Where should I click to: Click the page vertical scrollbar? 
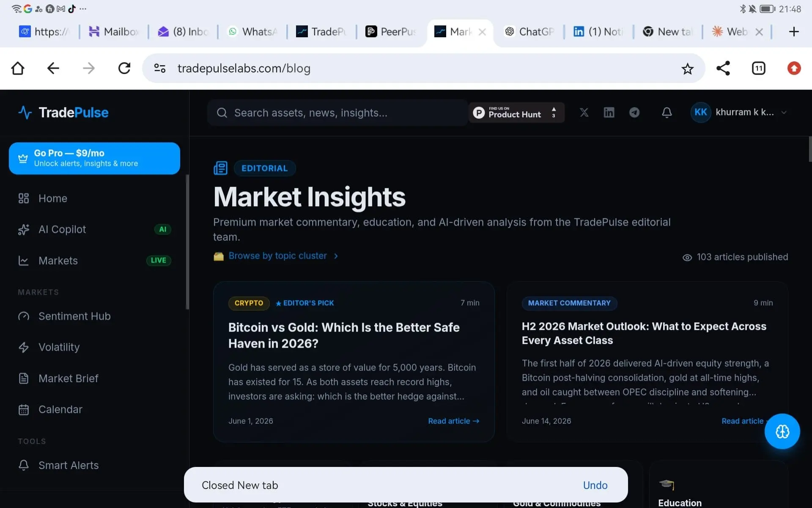810,149
